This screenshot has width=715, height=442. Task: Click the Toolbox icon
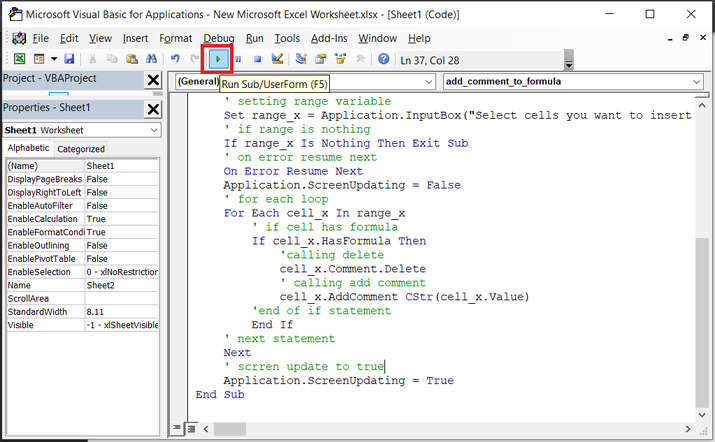coord(360,59)
